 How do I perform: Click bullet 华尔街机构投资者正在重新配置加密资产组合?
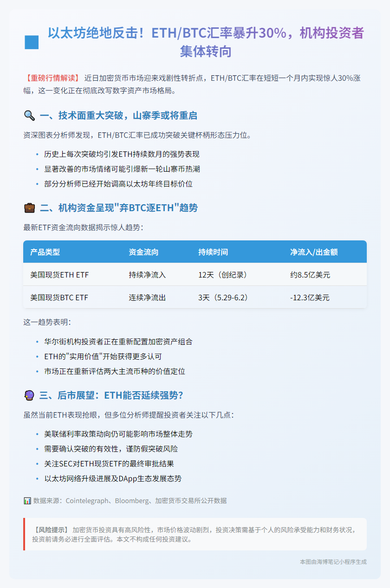(x=118, y=342)
